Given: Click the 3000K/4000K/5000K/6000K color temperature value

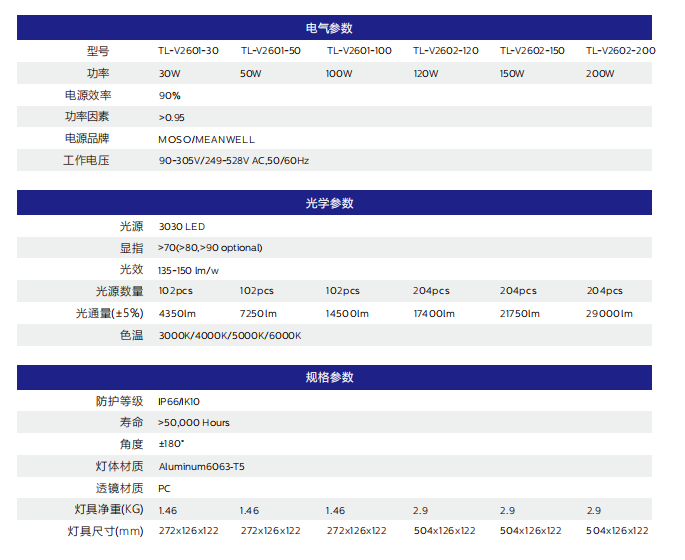Looking at the screenshot, I should pyautogui.click(x=229, y=336).
